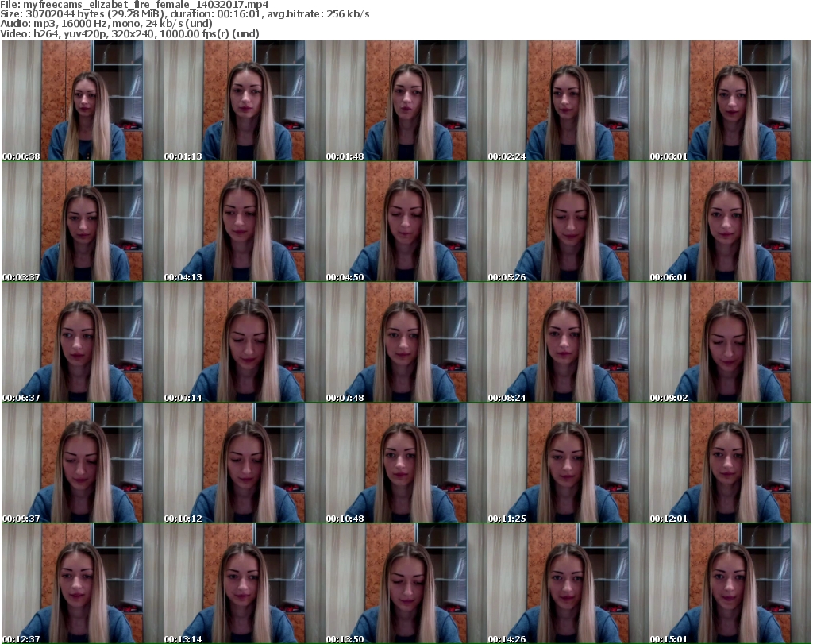Select the thumbnail frame at 00:14:26
This screenshot has width=813, height=644.
[x=568, y=584]
